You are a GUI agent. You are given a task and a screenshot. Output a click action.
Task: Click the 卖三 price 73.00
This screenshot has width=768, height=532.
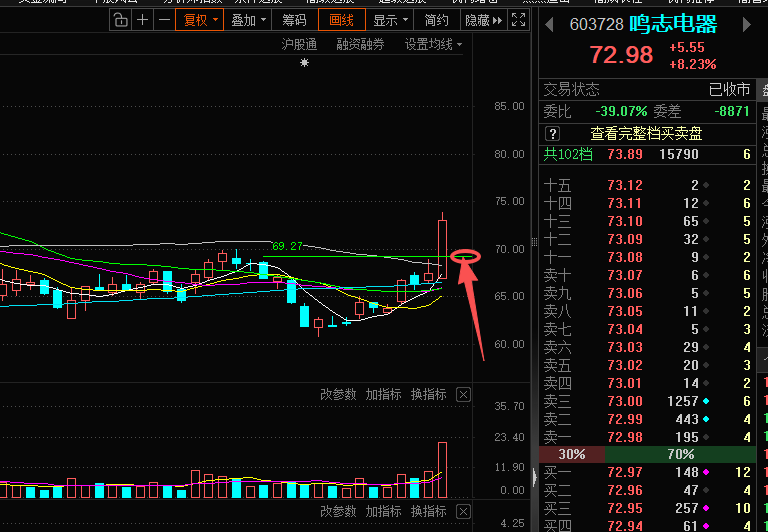point(624,401)
